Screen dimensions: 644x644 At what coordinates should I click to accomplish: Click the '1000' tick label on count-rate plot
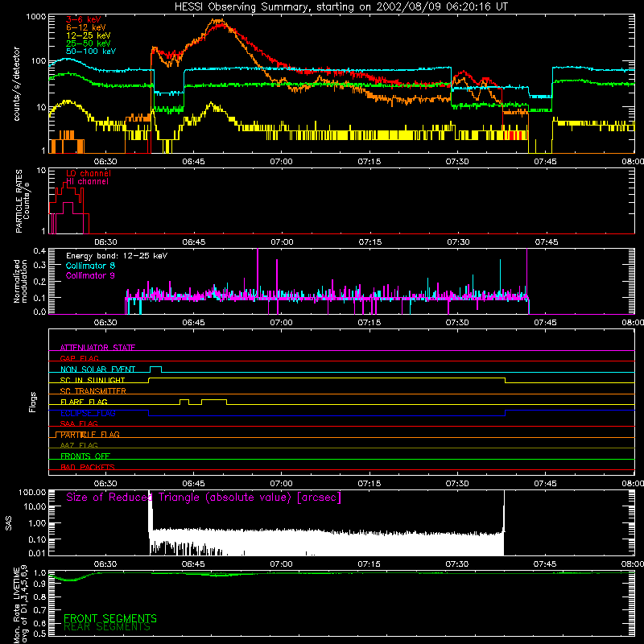pos(35,17)
